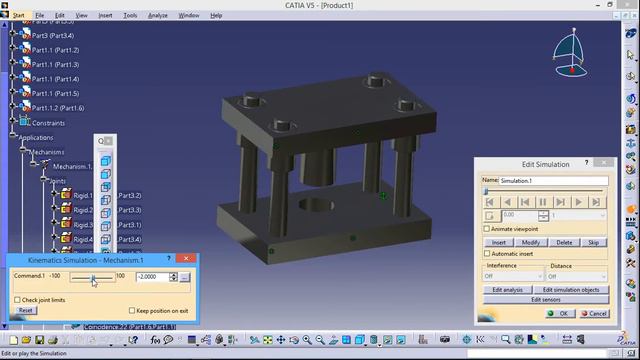
Task: Pick the sixth cube view icon in floating palette
Action: click(105, 226)
